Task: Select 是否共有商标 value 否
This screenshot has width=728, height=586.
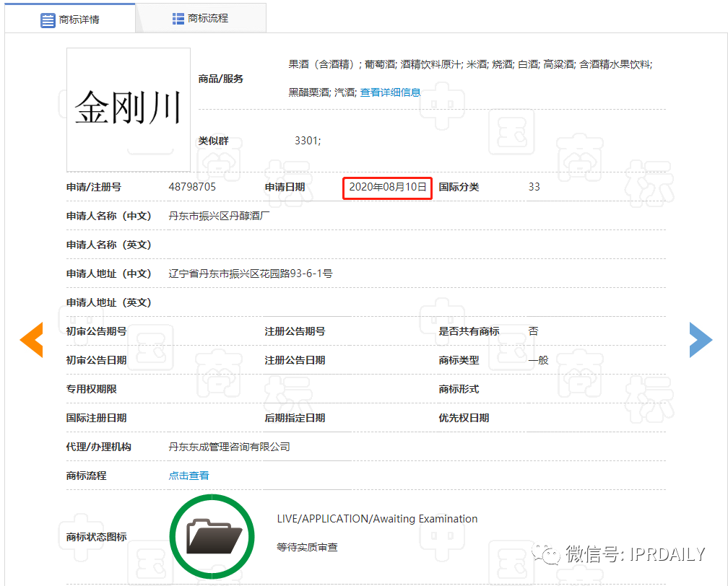Action: tap(534, 331)
